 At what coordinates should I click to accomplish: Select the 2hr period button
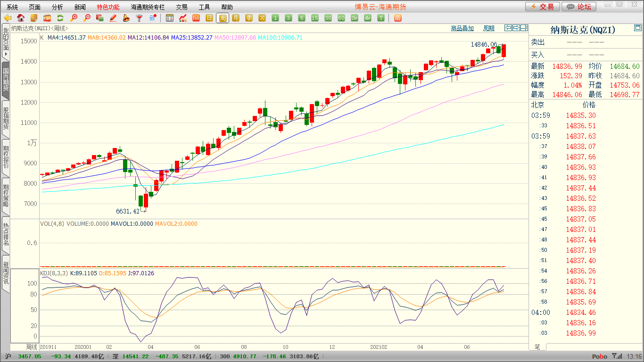355,18
